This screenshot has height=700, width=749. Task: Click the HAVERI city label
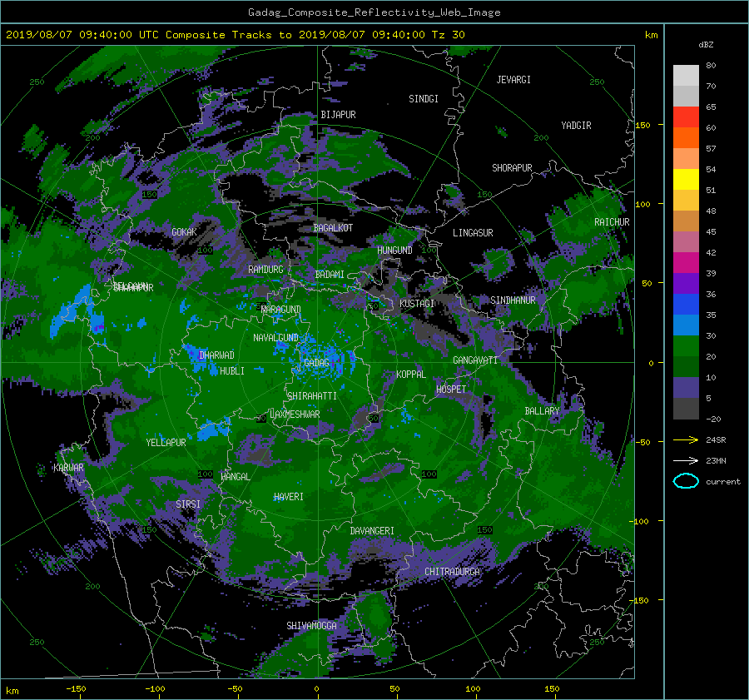[x=289, y=497]
